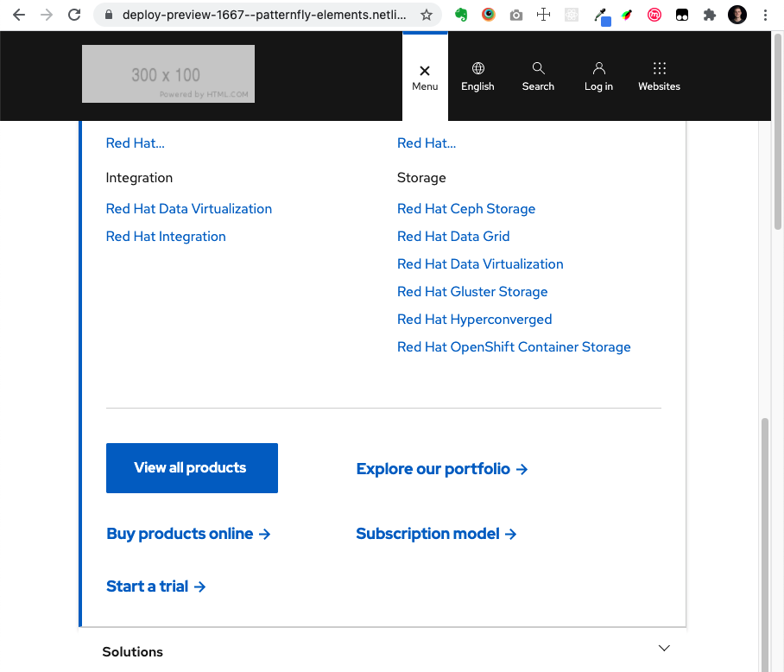
Task: Close the menu with the X icon
Action: pyautogui.click(x=425, y=71)
